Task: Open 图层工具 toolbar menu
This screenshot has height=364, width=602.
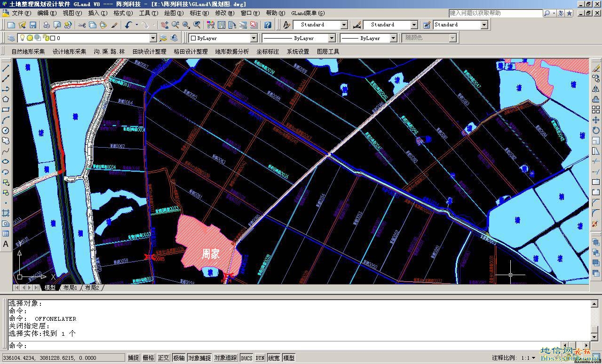Action: [328, 52]
